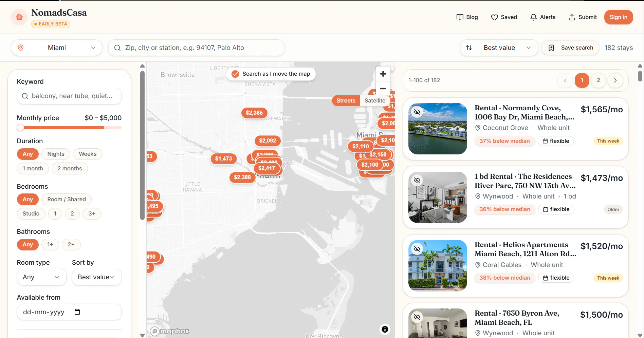Hide the 7630 Byron Ave listing
Screen dimensions: 644x338
[x=417, y=317]
